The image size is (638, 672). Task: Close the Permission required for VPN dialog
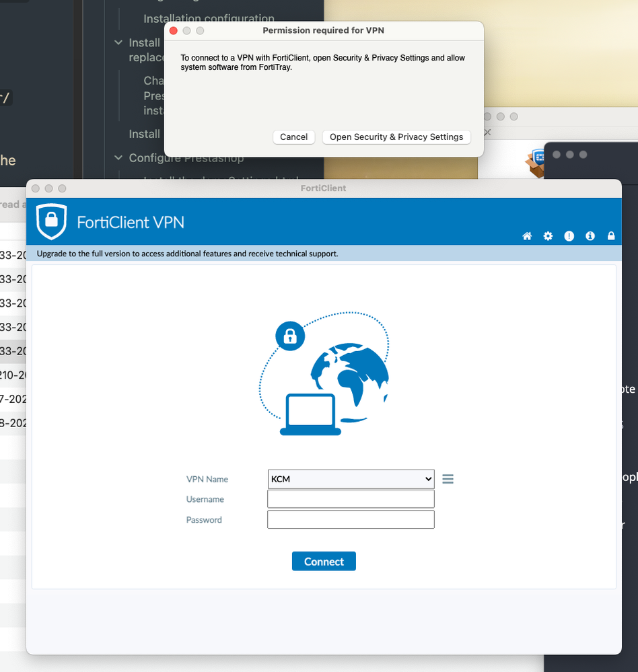pos(174,31)
